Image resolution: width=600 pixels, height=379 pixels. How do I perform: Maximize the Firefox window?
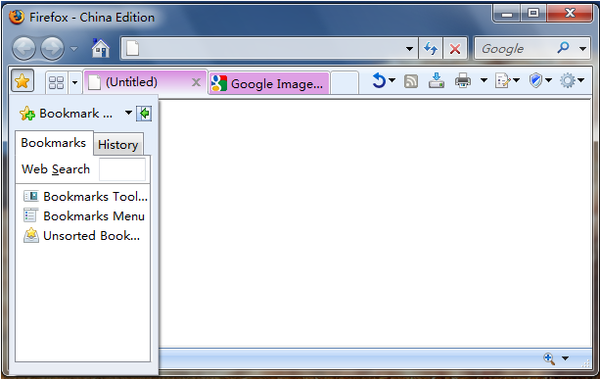click(x=533, y=14)
